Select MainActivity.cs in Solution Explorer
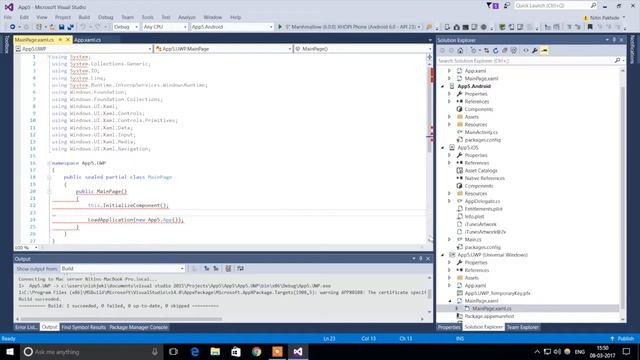640x360 pixels. tap(481, 132)
